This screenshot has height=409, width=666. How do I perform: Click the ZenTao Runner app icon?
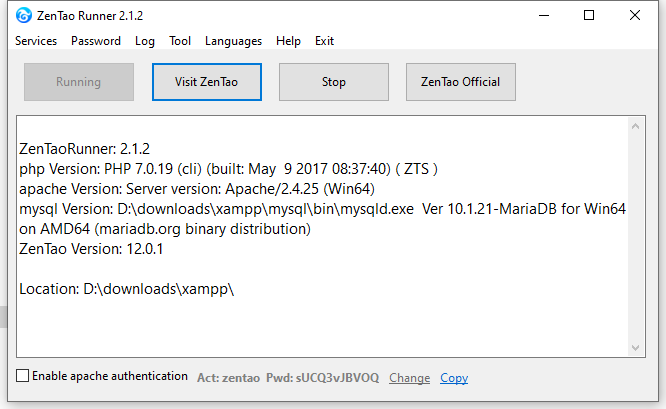tap(23, 15)
